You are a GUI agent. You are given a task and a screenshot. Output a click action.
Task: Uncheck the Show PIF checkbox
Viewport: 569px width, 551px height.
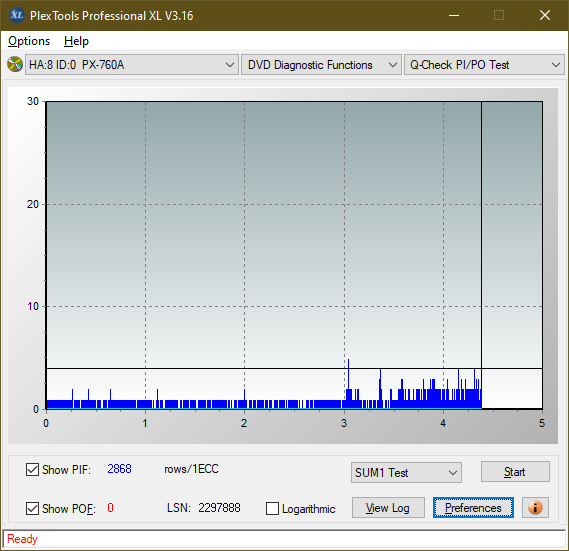(32, 469)
